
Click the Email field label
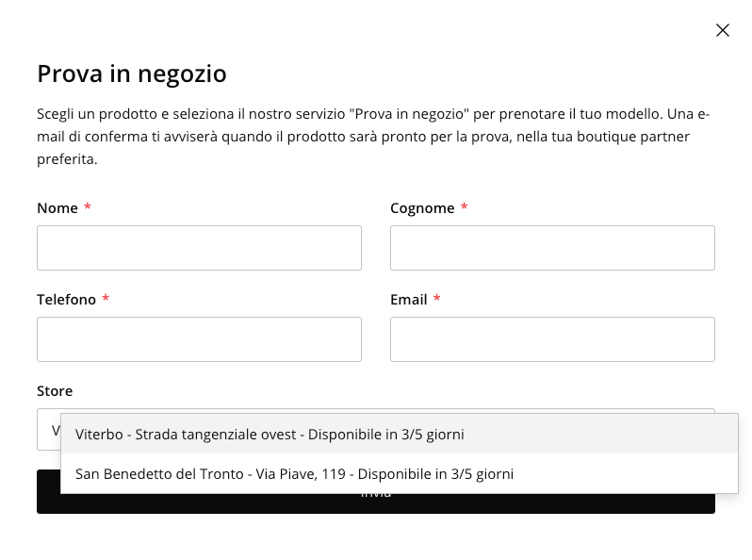[409, 300]
